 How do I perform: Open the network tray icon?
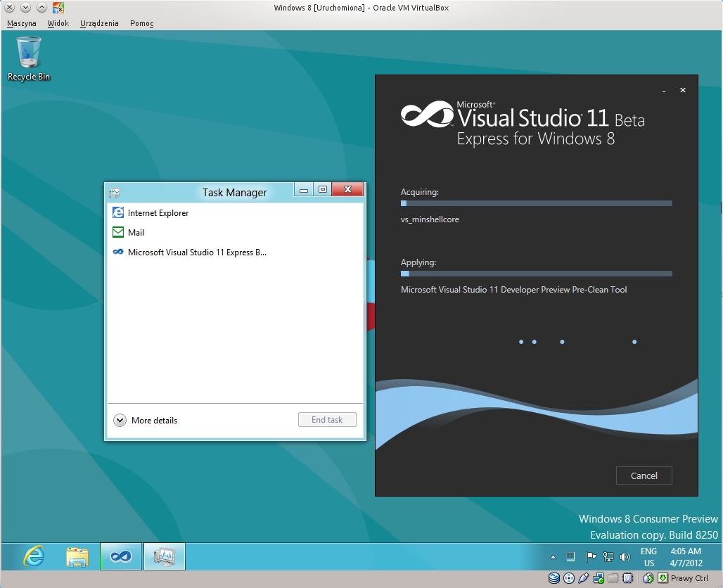tap(608, 557)
